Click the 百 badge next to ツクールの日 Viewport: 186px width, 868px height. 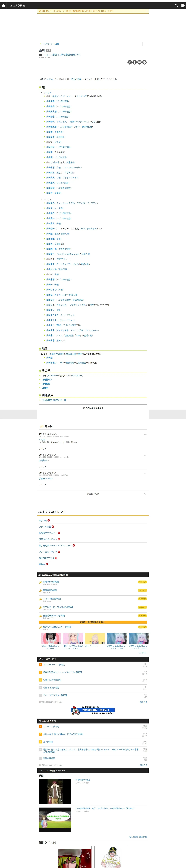point(53,527)
